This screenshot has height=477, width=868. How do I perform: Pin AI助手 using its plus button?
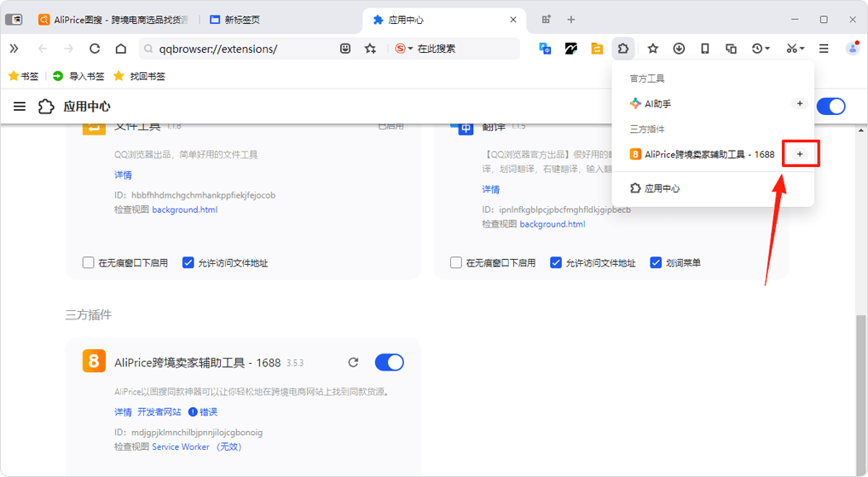click(799, 104)
